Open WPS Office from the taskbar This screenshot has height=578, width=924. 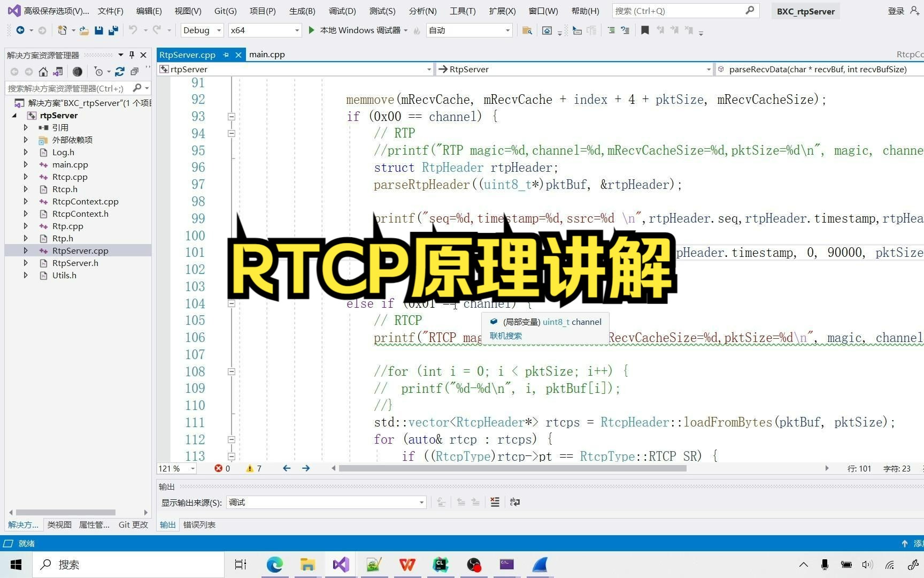point(407,565)
